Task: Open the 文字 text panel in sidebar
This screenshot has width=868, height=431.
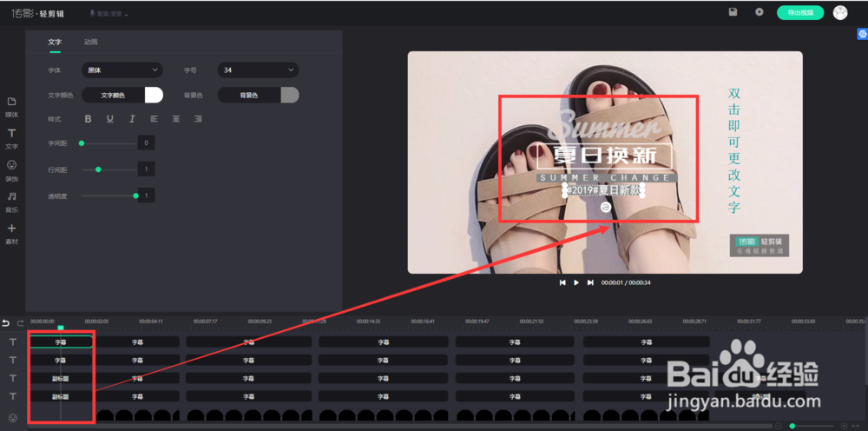Action: 11,138
